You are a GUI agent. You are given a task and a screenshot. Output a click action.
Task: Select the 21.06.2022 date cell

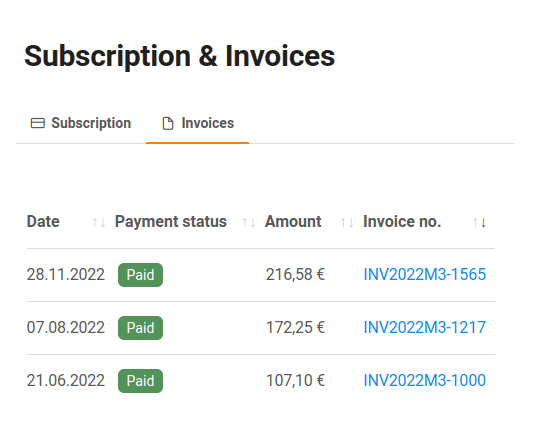click(66, 380)
